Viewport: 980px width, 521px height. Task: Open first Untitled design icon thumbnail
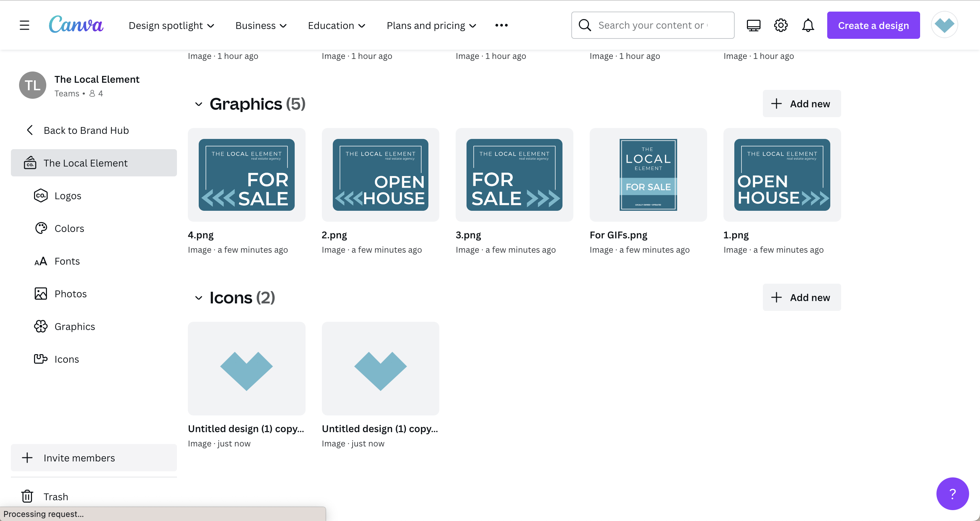246,369
